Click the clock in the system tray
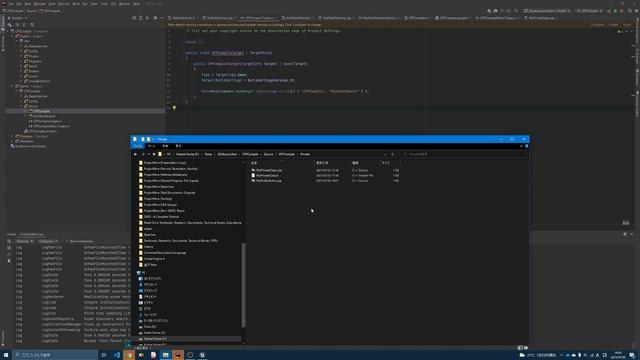Screen dimensions: 640x360 click(618, 355)
